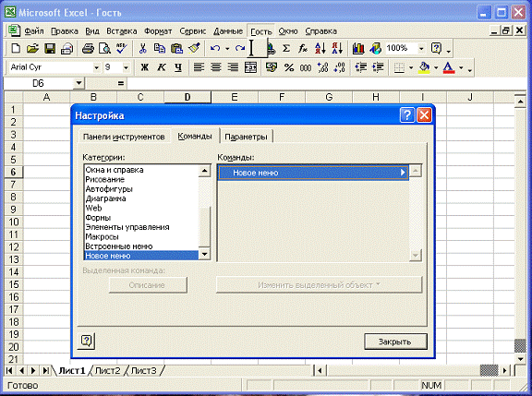Open dialog help assistant icon at bottom left

point(86,341)
